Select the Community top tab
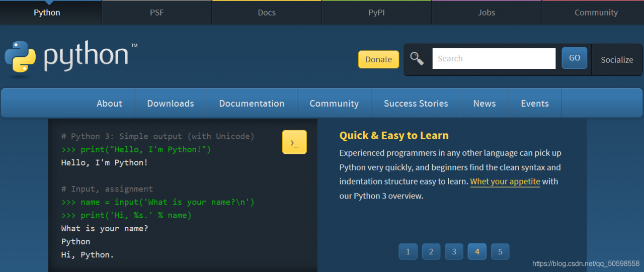Screen dimensions: 644x272 pos(596,13)
